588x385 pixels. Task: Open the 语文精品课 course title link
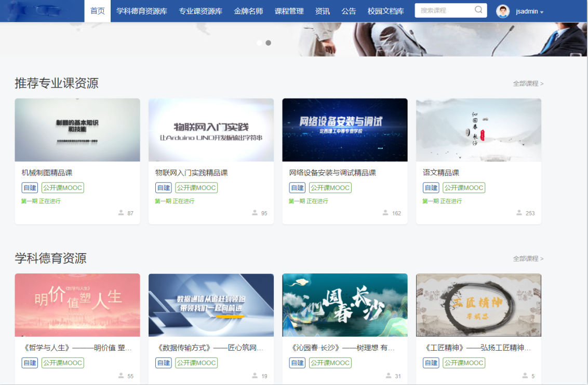click(x=441, y=173)
